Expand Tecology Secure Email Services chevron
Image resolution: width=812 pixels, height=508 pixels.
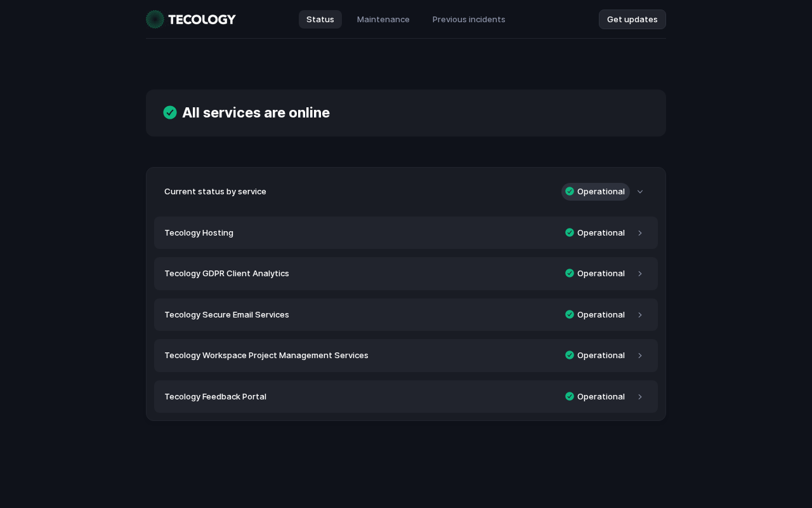[640, 315]
